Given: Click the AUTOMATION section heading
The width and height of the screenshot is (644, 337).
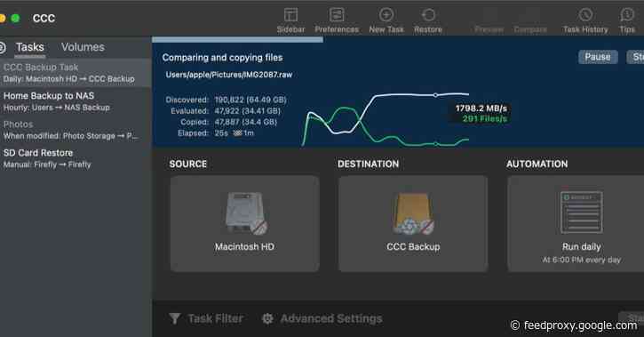Looking at the screenshot, I should tap(537, 164).
